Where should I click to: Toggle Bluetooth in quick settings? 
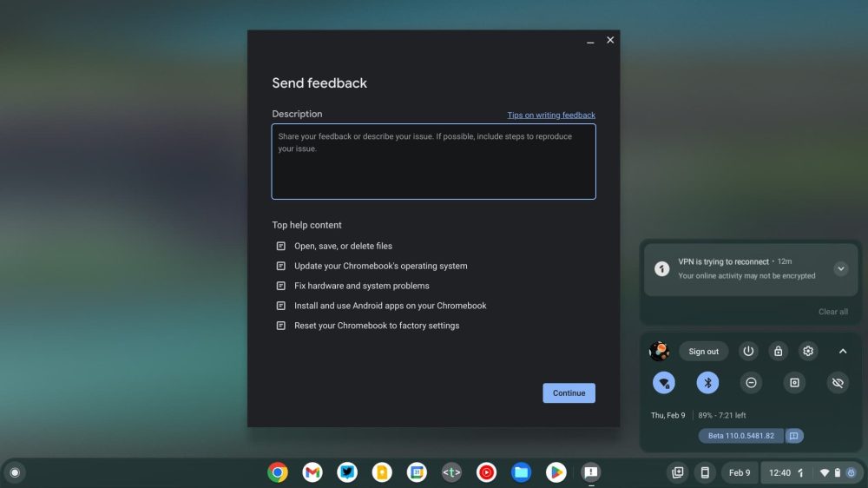pyautogui.click(x=707, y=383)
